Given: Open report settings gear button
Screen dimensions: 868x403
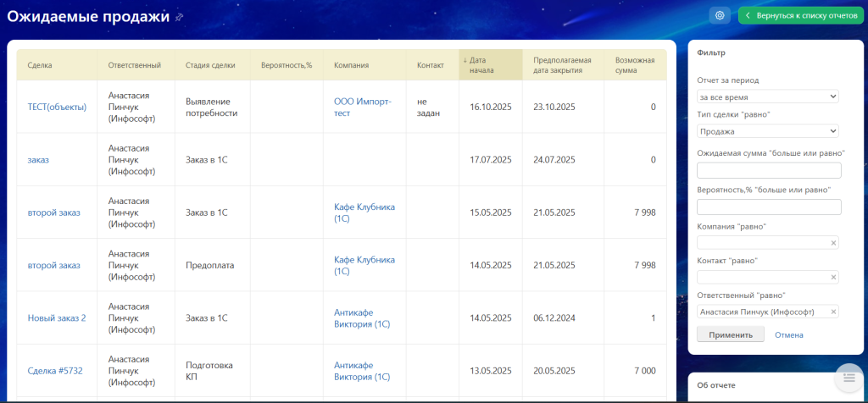Looking at the screenshot, I should [720, 15].
